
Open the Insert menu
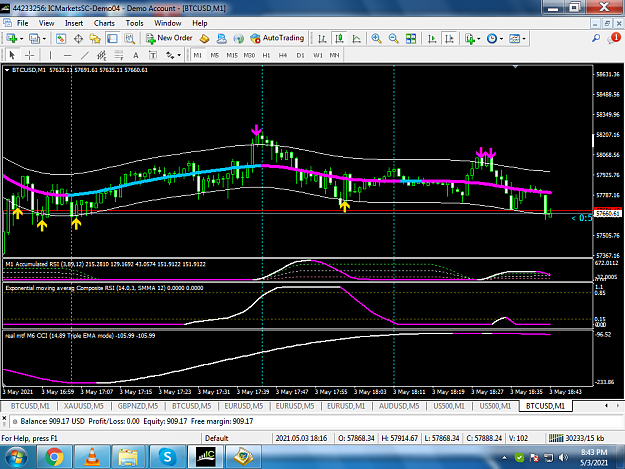pos(74,23)
